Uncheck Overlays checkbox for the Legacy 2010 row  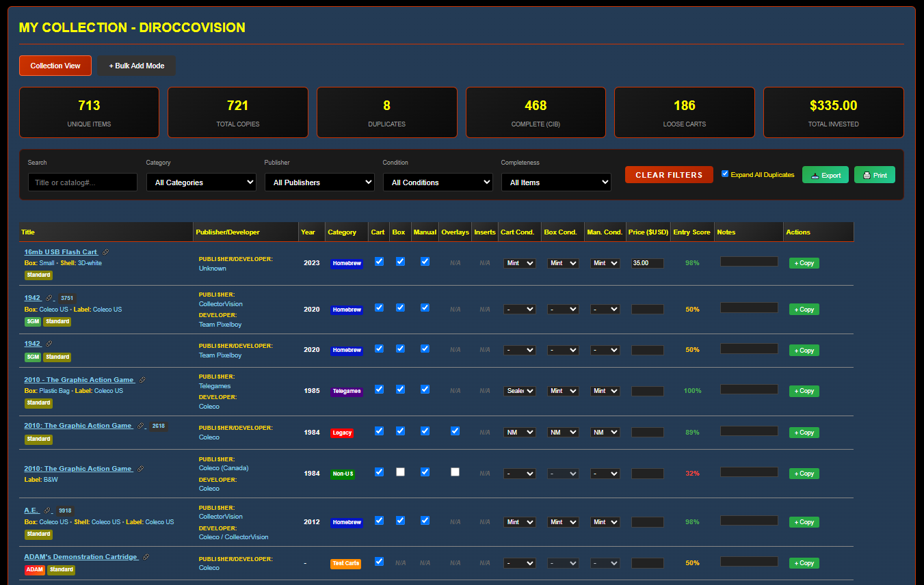tap(455, 431)
